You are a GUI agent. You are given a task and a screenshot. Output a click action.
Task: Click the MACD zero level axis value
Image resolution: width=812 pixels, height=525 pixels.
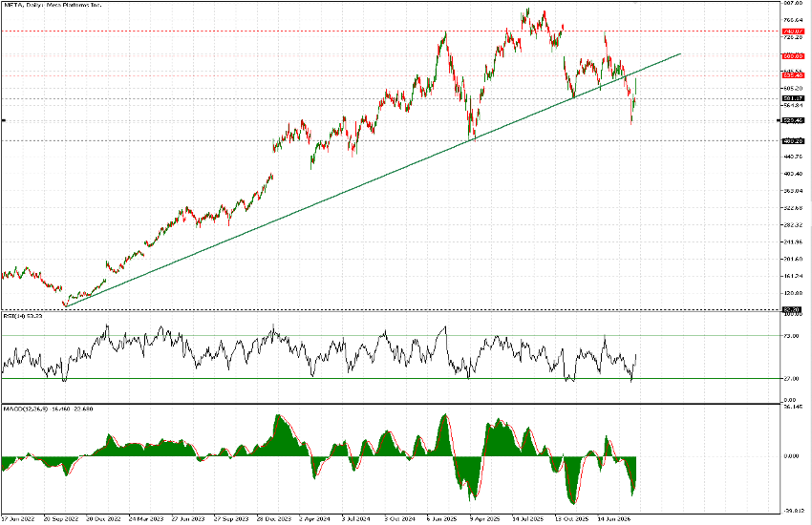pos(789,455)
